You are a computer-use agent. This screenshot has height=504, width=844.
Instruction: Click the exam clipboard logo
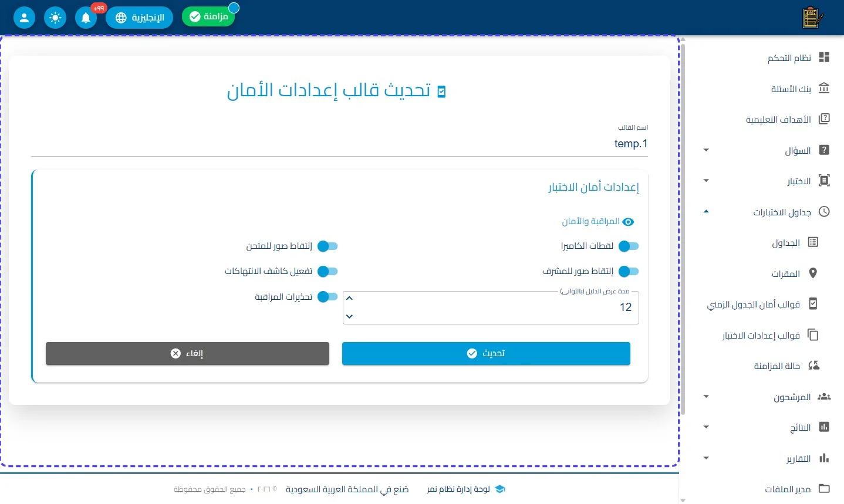click(812, 18)
